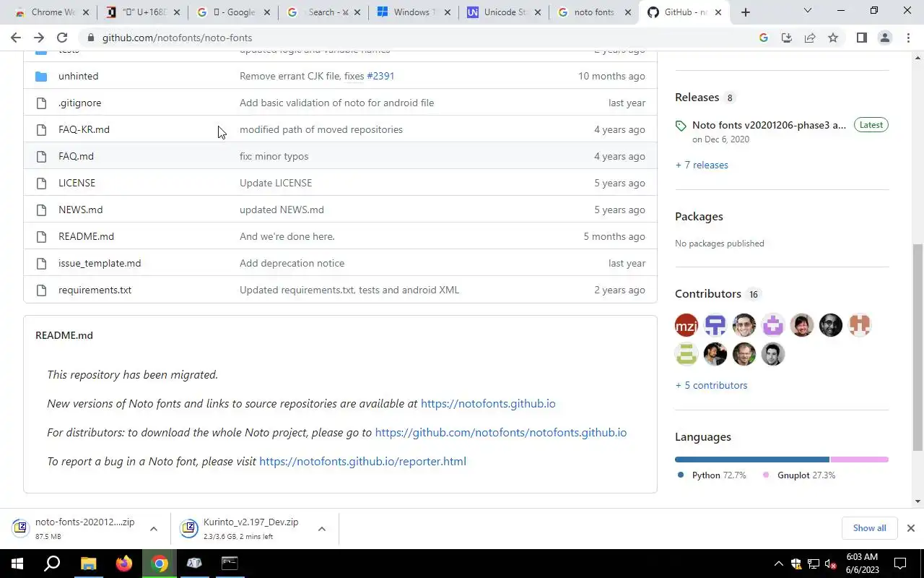Open the .gitignore file
924x578 pixels.
coord(79,103)
